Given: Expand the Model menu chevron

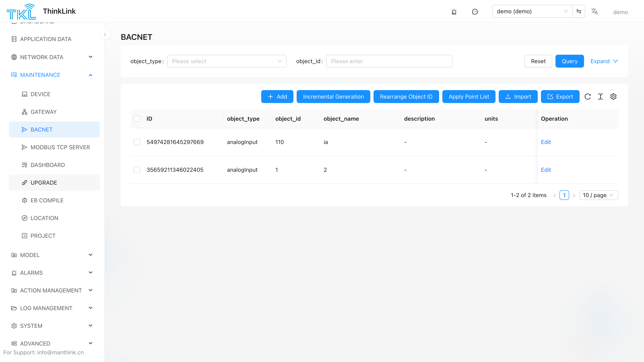Looking at the screenshot, I should 91,255.
